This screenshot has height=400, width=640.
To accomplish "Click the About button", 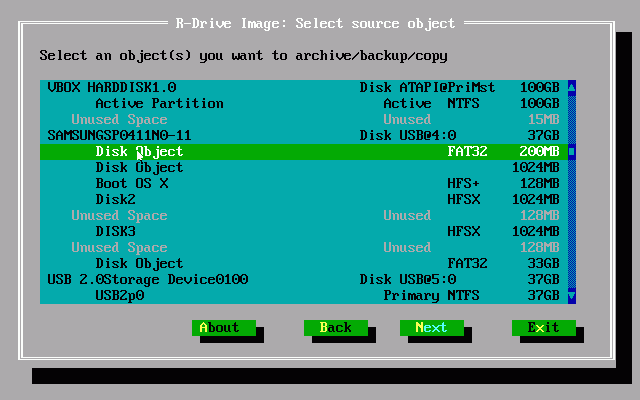I will click(223, 327).
